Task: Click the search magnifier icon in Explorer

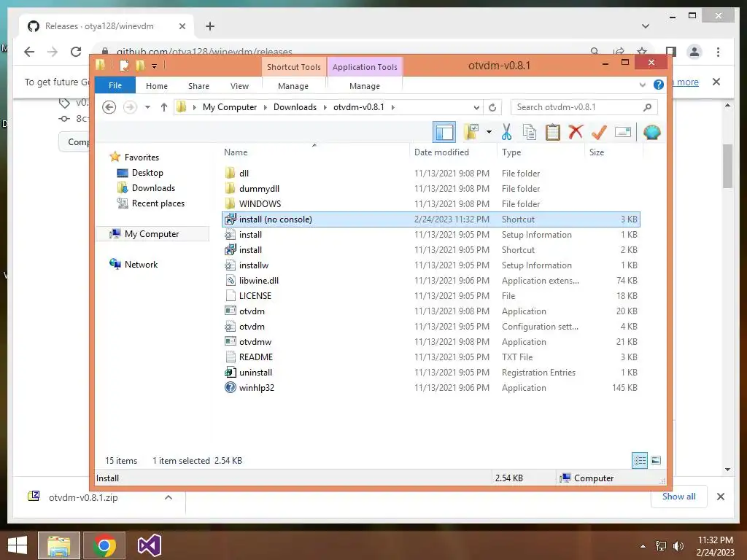Action: pos(647,107)
